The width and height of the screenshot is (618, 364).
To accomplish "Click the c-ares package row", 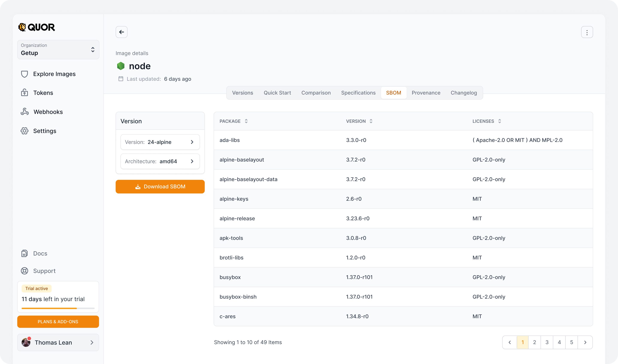I will coord(403,316).
